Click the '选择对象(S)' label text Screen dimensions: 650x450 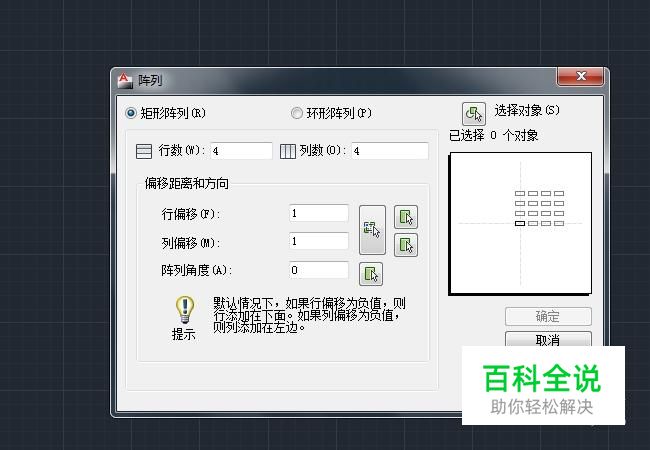(x=527, y=110)
